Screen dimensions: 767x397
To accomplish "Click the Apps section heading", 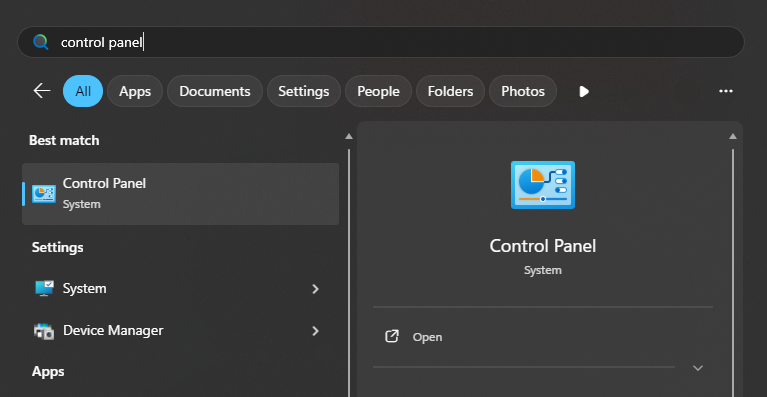I will coord(48,372).
